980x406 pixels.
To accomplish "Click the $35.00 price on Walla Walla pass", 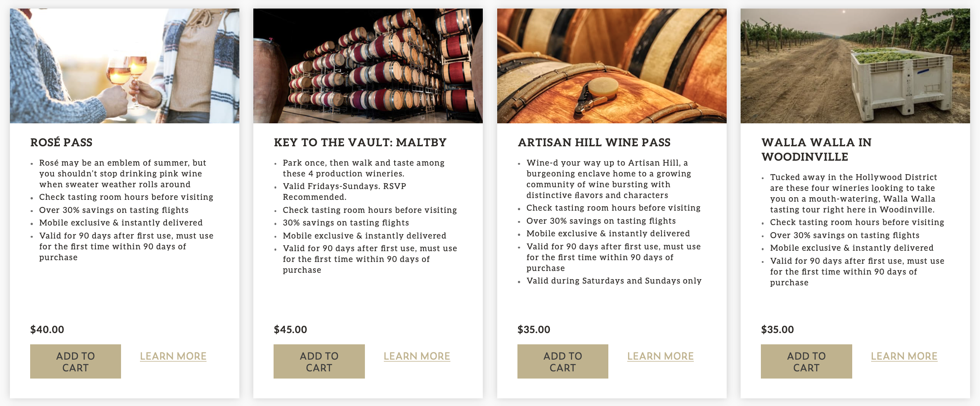I will [x=777, y=329].
